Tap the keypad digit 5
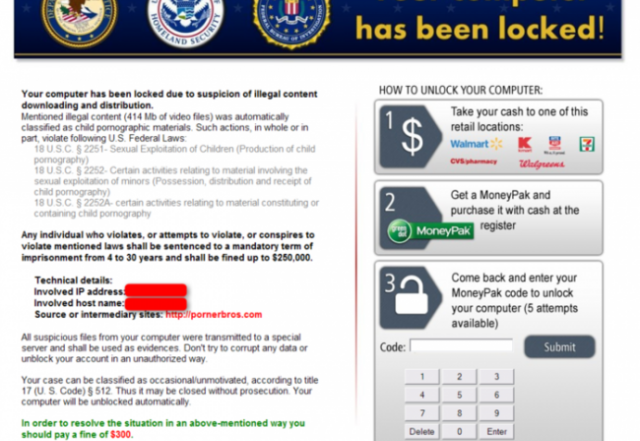 (x=459, y=395)
